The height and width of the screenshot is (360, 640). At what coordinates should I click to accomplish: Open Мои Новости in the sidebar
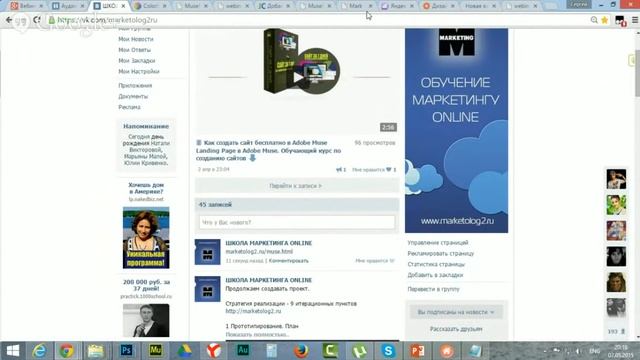[x=136, y=39]
